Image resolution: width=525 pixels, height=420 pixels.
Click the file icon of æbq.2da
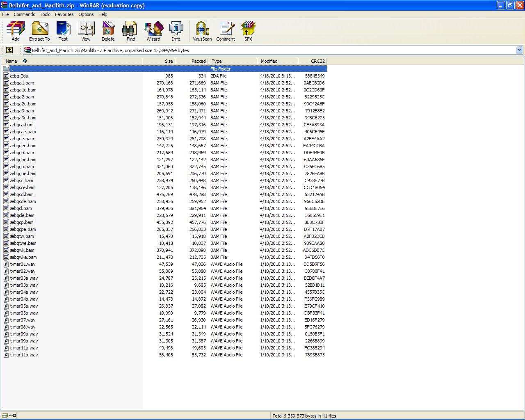point(6,76)
